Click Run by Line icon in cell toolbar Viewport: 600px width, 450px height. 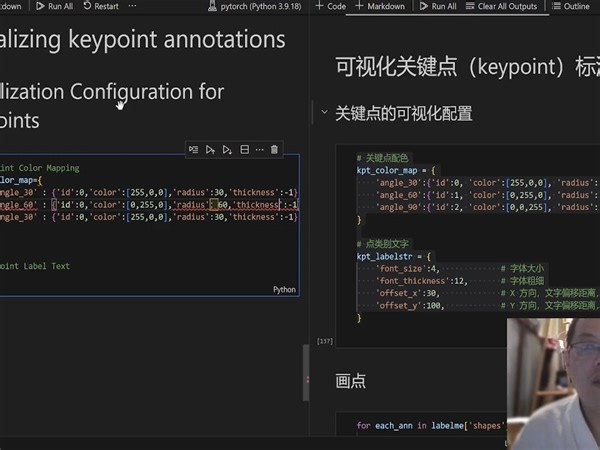tap(193, 150)
